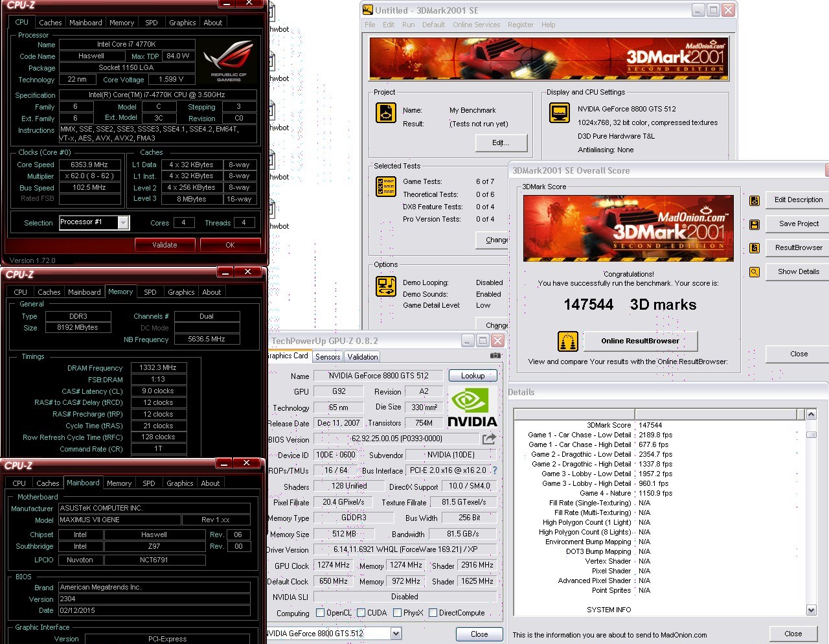The width and height of the screenshot is (829, 644).
Task: Open the GPU selection dropdown in GPU-Z
Action: pos(396,634)
